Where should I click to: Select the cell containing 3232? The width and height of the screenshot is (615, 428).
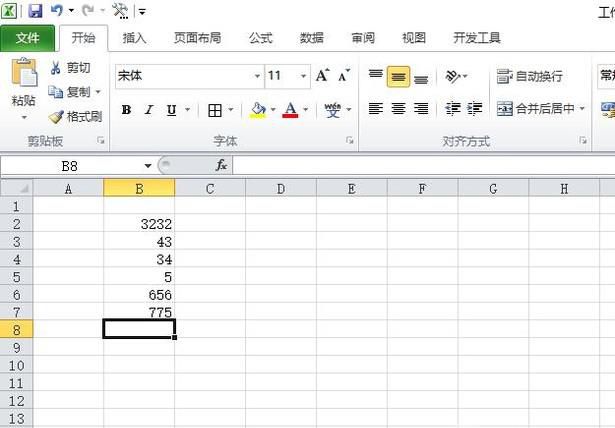[x=139, y=224]
